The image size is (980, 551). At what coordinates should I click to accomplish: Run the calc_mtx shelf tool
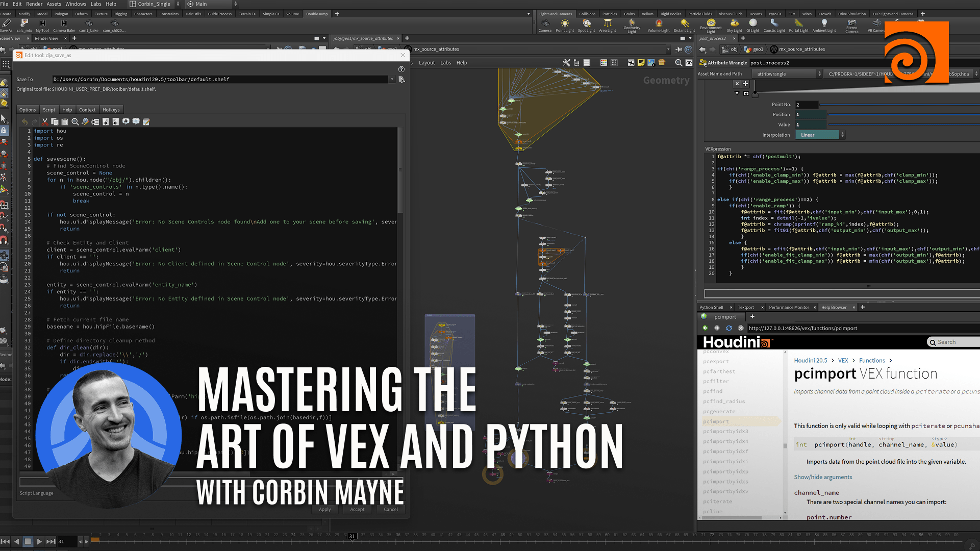point(24,26)
